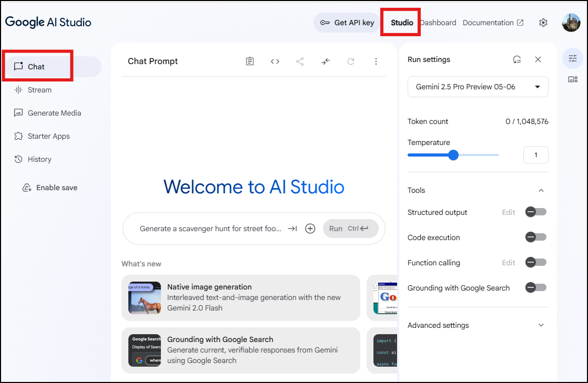Open Generate Media from the sidebar
This screenshot has width=588, height=383.
[x=47, y=113]
